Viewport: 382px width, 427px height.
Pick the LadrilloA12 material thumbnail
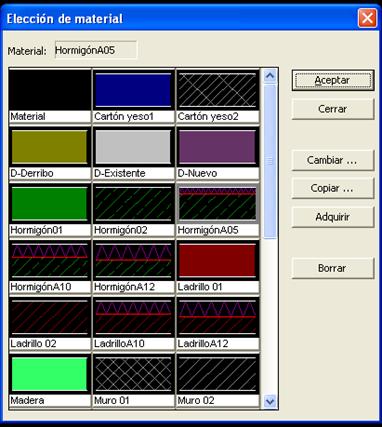pos(217,317)
